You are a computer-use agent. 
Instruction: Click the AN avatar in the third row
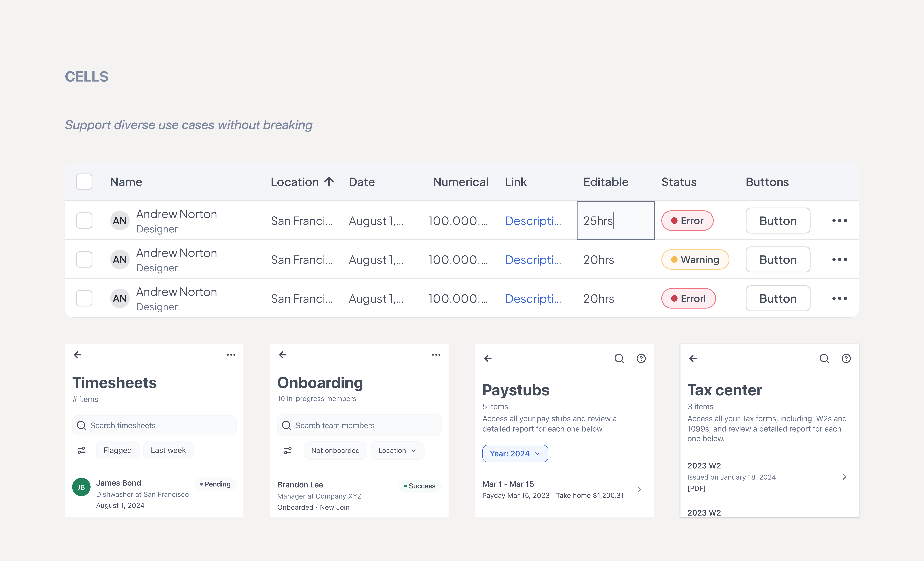[x=120, y=298]
